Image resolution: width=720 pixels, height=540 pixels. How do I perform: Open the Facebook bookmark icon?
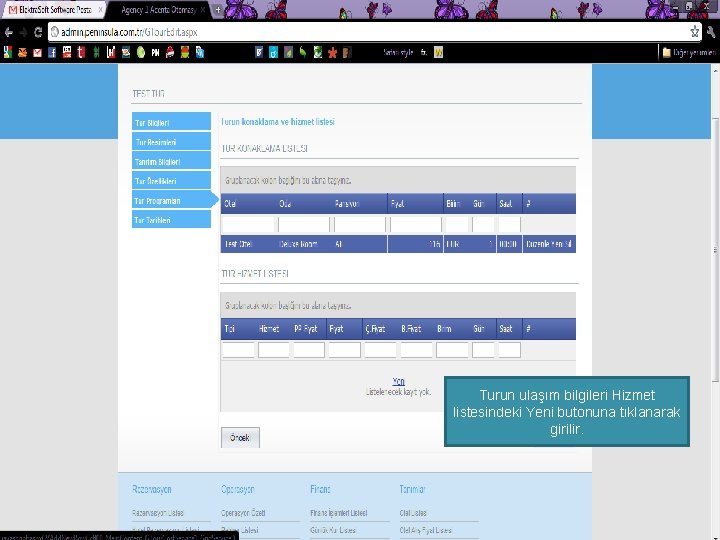pyautogui.click(x=52, y=53)
